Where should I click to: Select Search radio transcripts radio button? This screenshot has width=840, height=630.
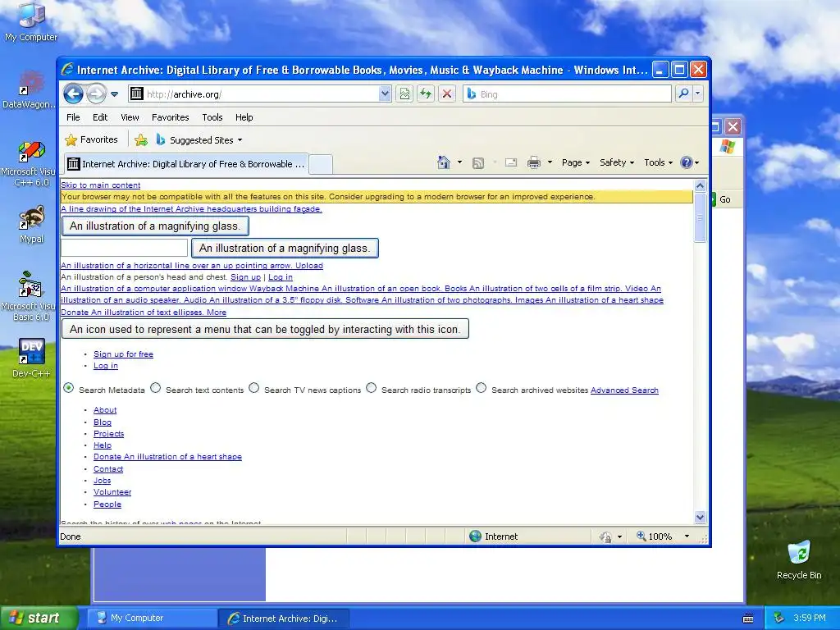372,388
